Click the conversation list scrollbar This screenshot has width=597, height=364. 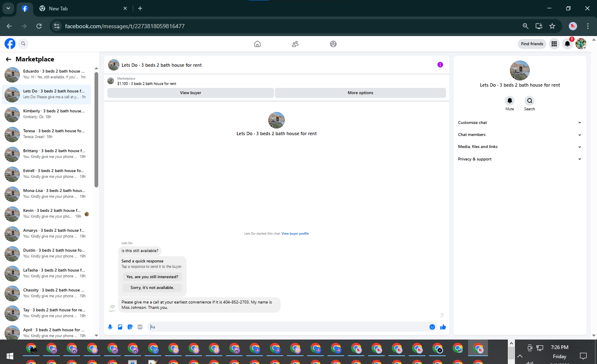point(96,130)
